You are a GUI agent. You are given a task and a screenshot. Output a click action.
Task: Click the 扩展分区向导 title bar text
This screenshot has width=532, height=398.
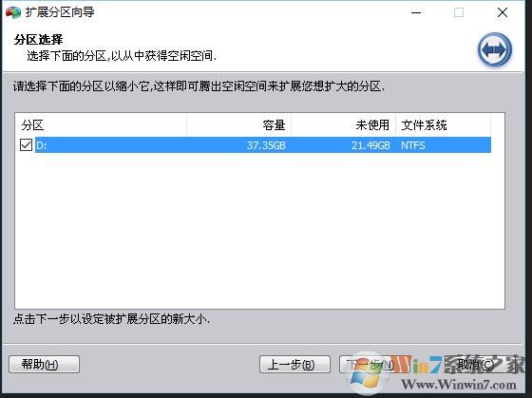(x=60, y=12)
